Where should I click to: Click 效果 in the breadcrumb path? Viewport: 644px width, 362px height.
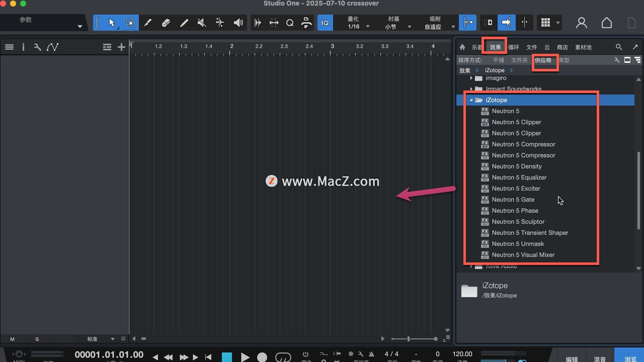(465, 70)
